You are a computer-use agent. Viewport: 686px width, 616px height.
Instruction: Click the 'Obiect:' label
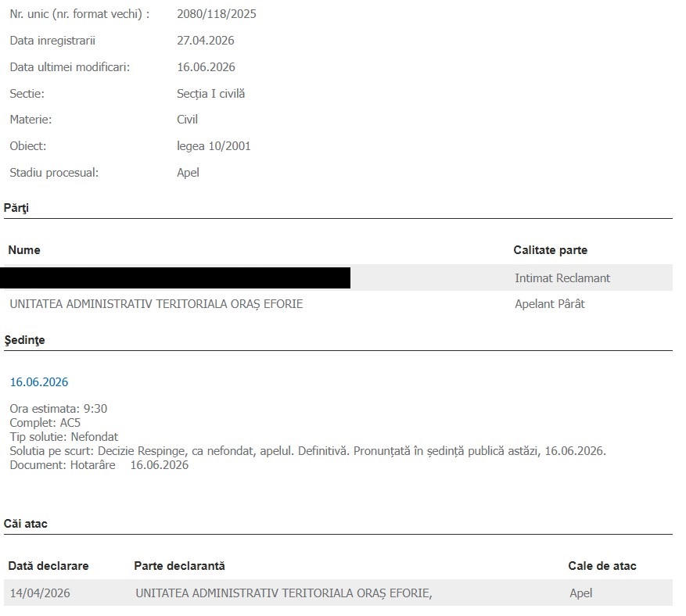28,146
